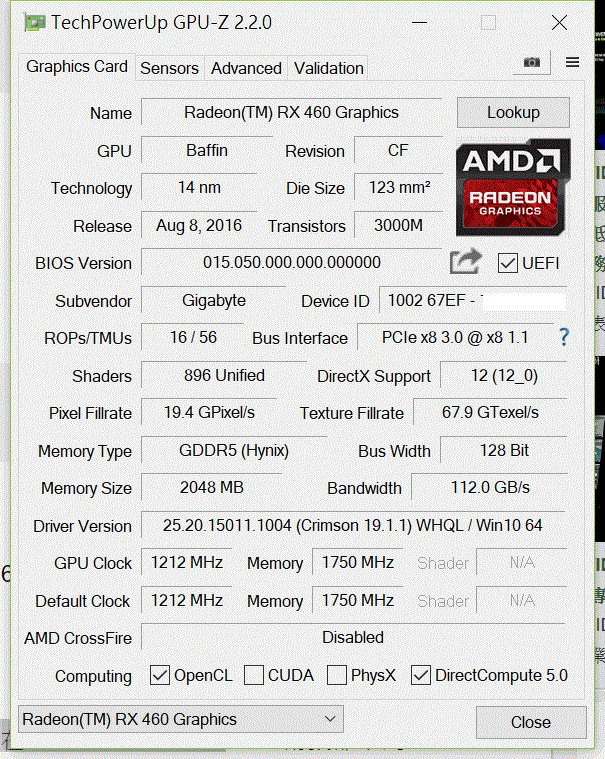Click the Technology field showing 14 nm
605x759 pixels.
[x=199, y=187]
